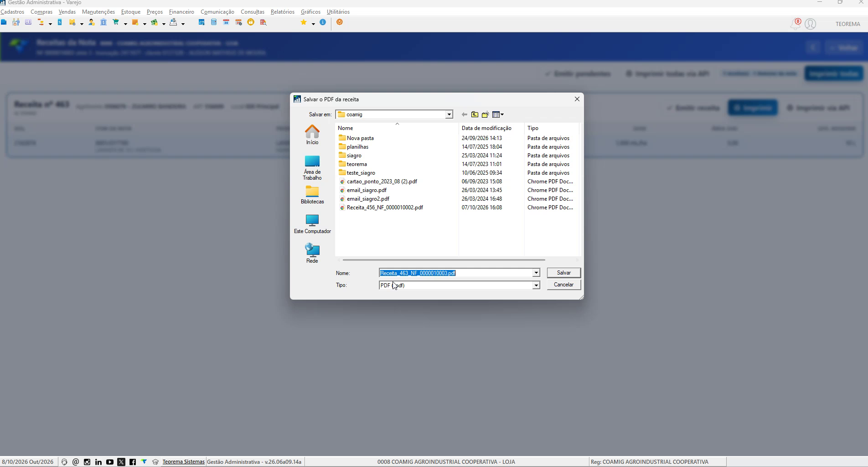Close the Salvar o PDF dialog
Screen dimensions: 868x467
click(x=577, y=99)
